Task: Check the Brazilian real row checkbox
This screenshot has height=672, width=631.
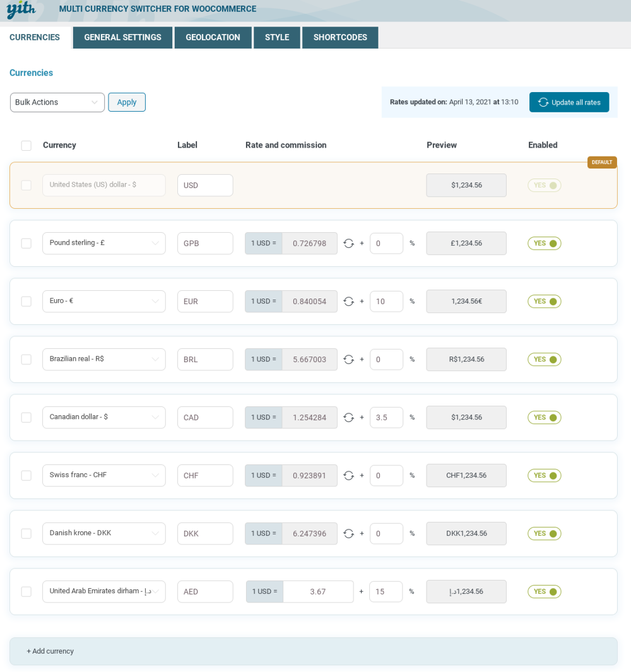Action: coord(26,360)
